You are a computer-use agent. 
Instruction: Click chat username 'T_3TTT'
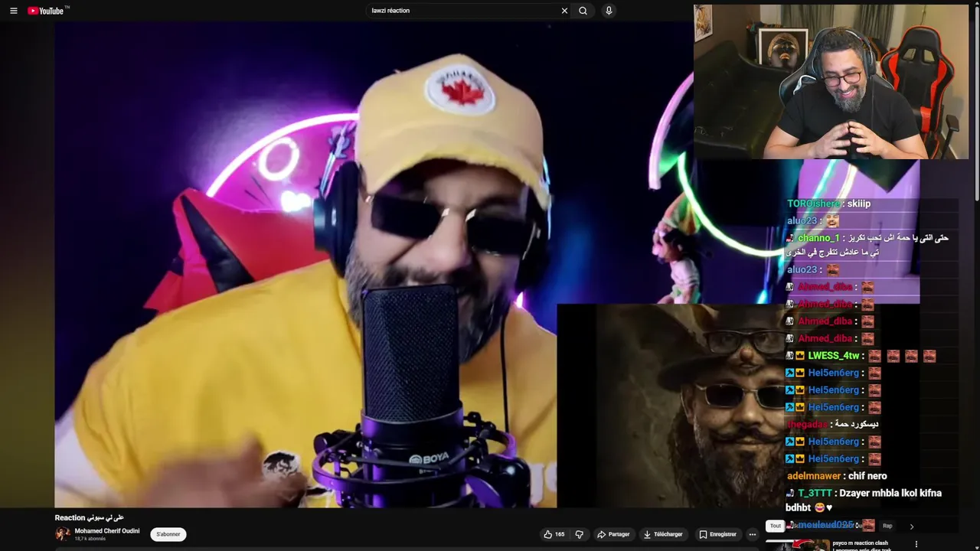pyautogui.click(x=815, y=493)
